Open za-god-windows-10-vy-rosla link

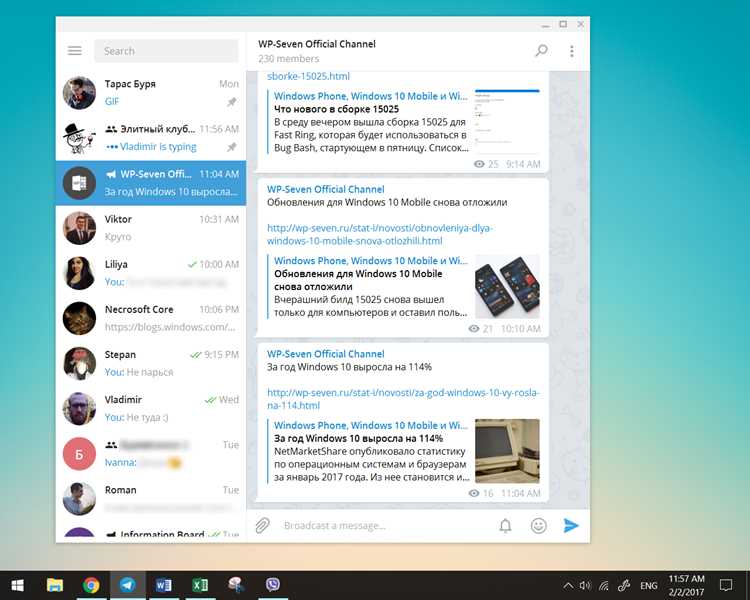403,399
